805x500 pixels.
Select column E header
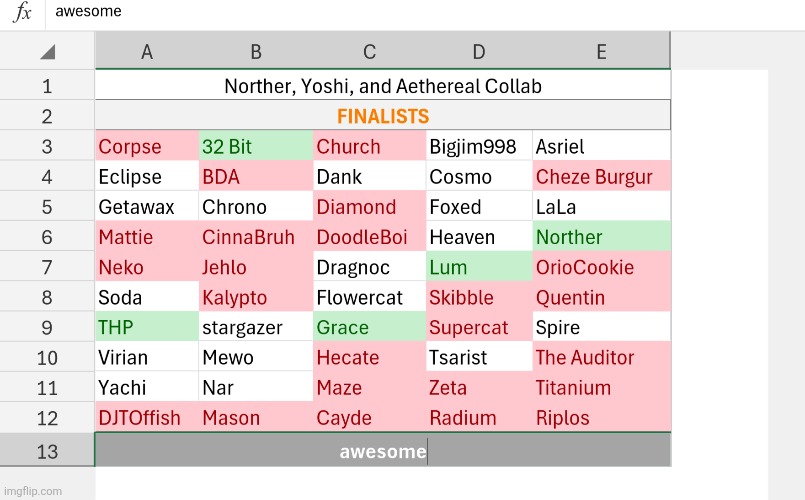click(601, 51)
